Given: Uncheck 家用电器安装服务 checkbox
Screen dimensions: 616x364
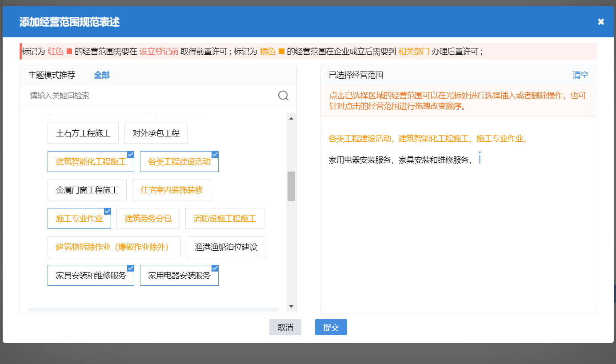Looking at the screenshot, I should pos(215,268).
